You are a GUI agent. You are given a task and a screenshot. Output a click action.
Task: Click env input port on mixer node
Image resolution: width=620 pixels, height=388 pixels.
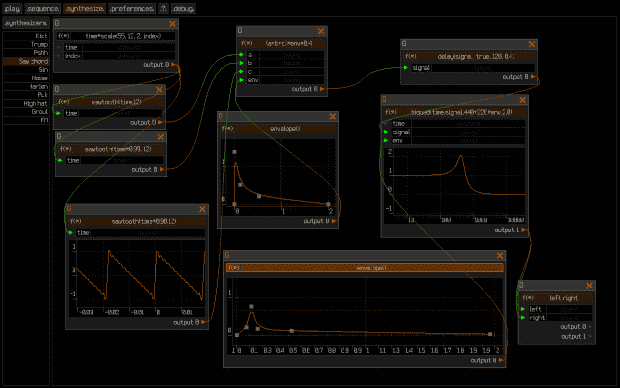(241, 80)
